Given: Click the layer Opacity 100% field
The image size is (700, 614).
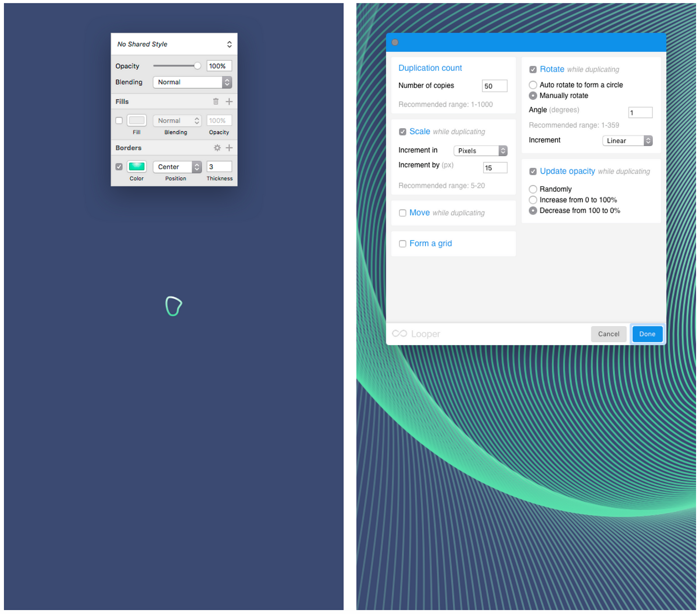Looking at the screenshot, I should pos(219,66).
